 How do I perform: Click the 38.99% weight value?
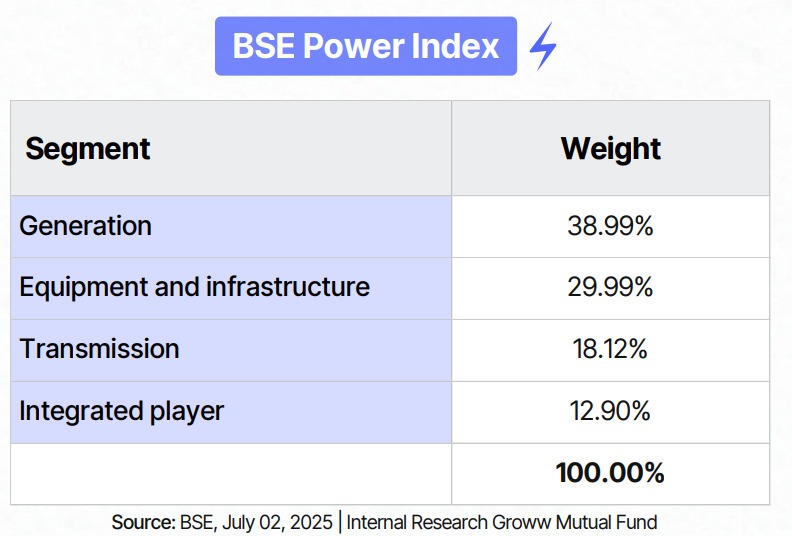pyautogui.click(x=610, y=225)
